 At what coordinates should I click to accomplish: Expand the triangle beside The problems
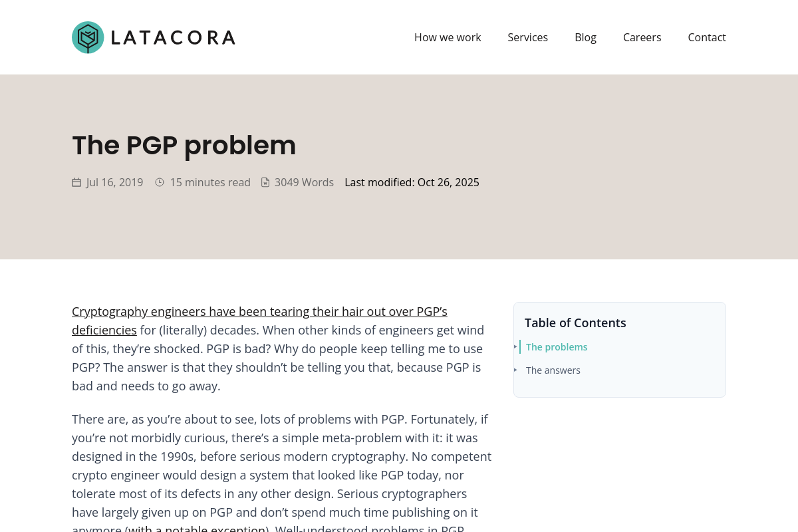(x=515, y=346)
